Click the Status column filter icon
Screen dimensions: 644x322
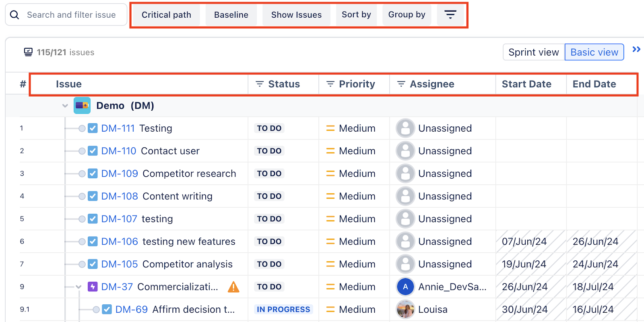(260, 84)
